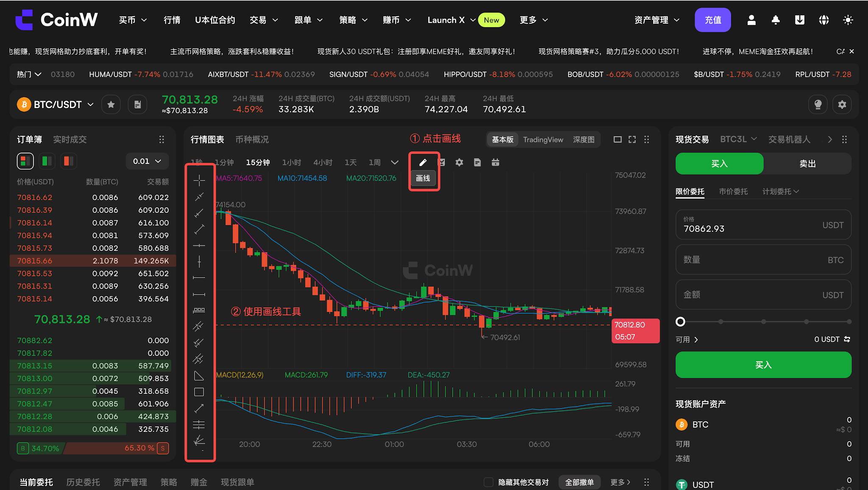Click the transfer arrows icon beside 0 USDT
The width and height of the screenshot is (868, 490).
(x=847, y=339)
